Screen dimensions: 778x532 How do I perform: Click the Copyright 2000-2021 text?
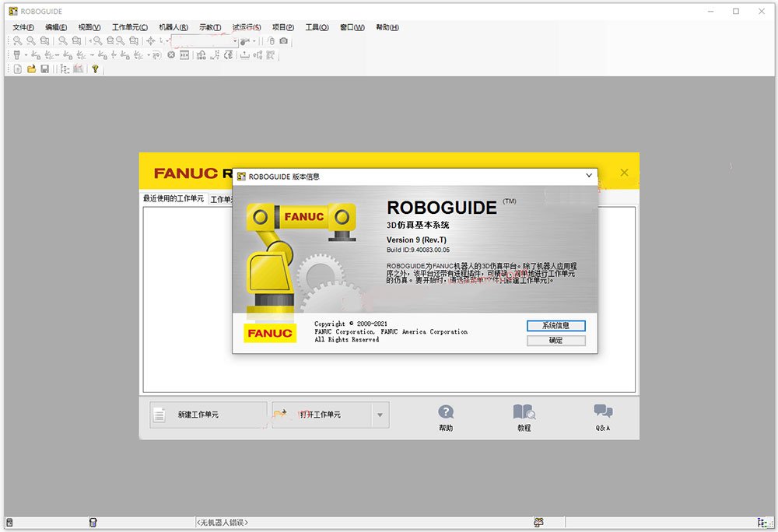pos(351,324)
